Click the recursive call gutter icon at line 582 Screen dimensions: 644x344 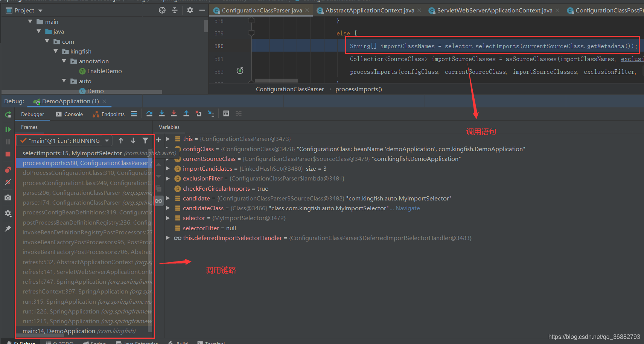tap(240, 71)
